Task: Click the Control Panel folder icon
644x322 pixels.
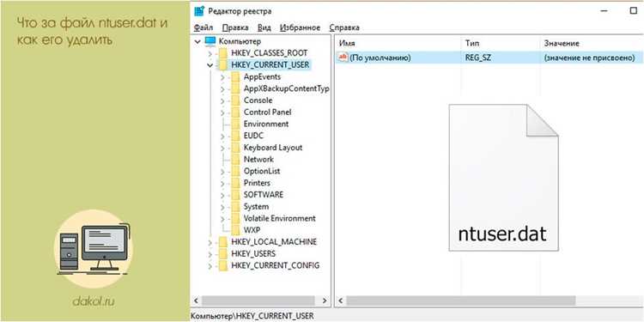Action: click(235, 112)
